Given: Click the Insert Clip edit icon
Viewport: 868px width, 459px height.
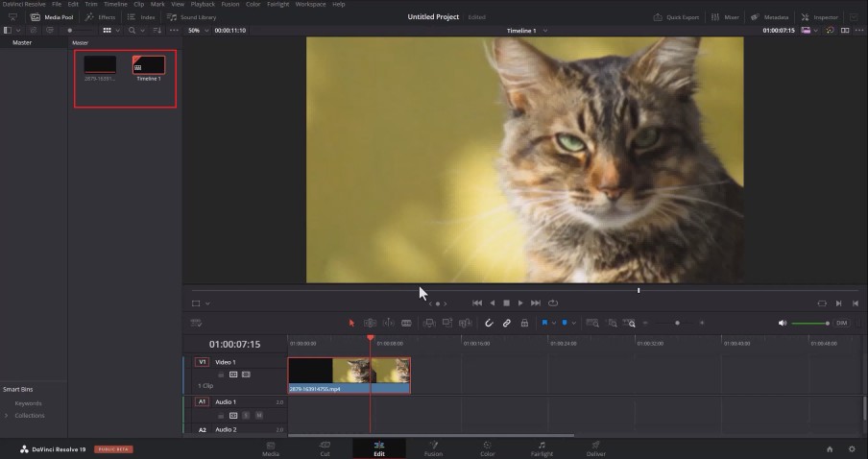Looking at the screenshot, I should (429, 323).
